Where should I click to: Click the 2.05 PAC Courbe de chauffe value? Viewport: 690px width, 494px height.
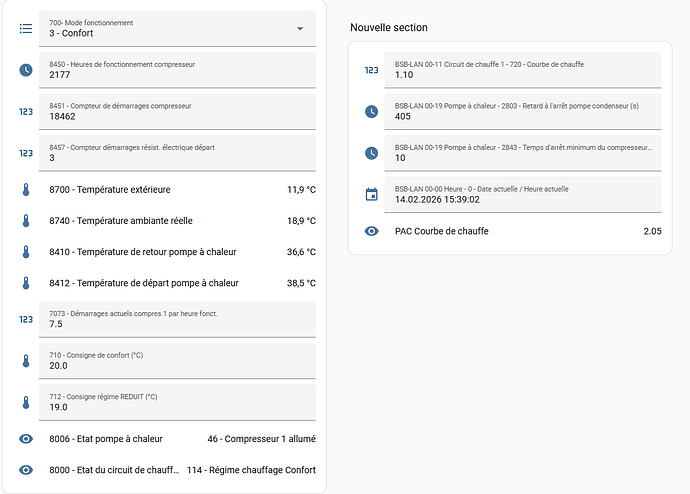652,231
